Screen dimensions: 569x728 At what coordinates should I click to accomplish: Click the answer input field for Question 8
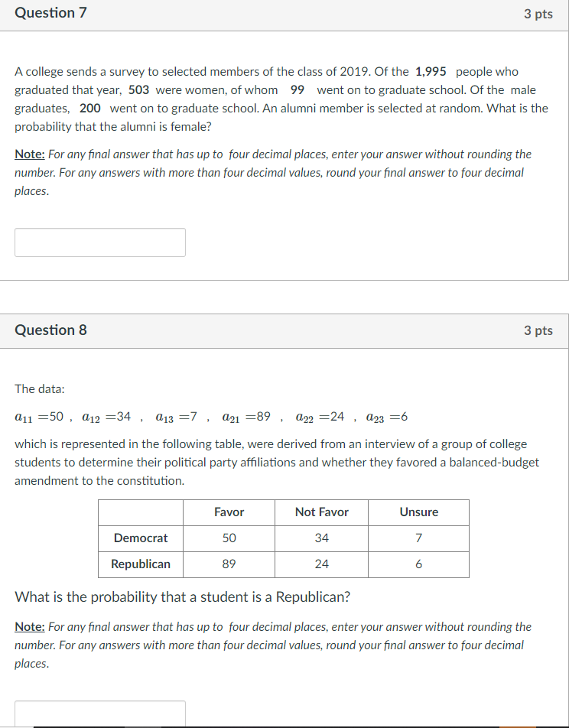coord(99,713)
